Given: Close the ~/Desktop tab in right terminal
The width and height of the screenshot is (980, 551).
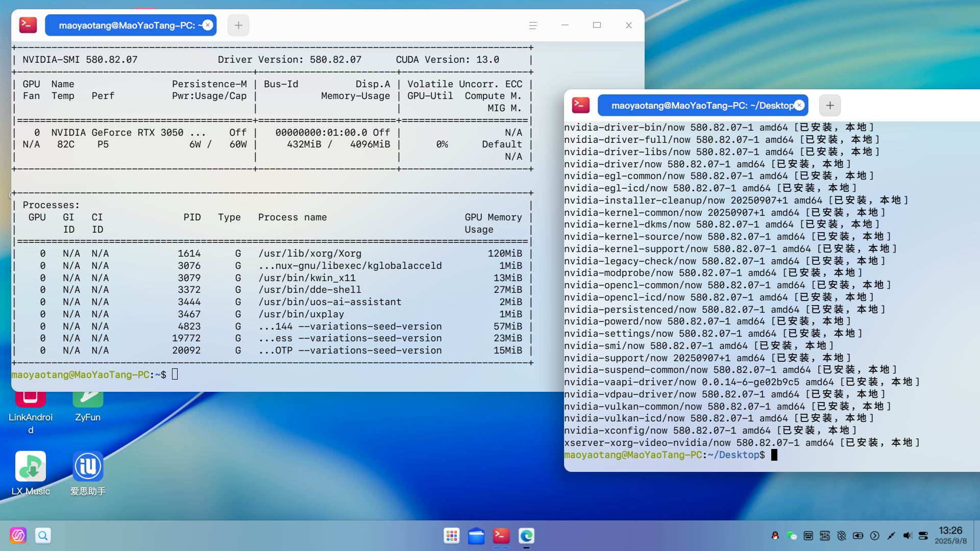Looking at the screenshot, I should (799, 105).
